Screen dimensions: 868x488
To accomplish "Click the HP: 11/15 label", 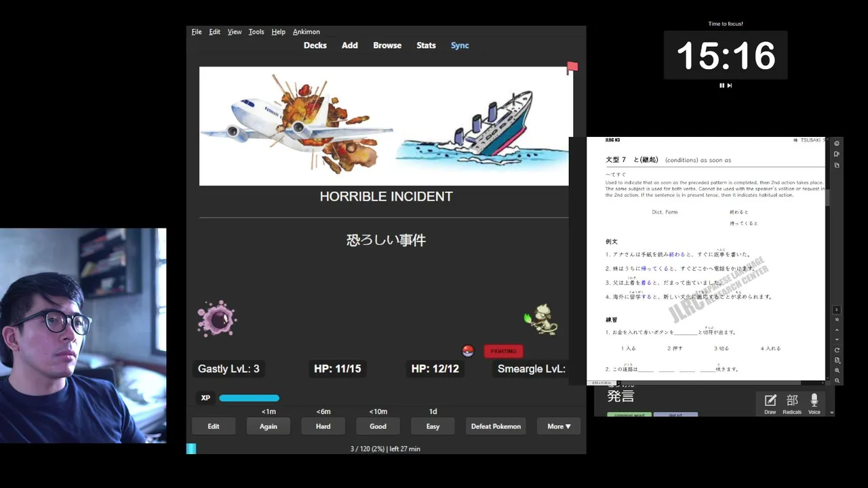I will (337, 369).
